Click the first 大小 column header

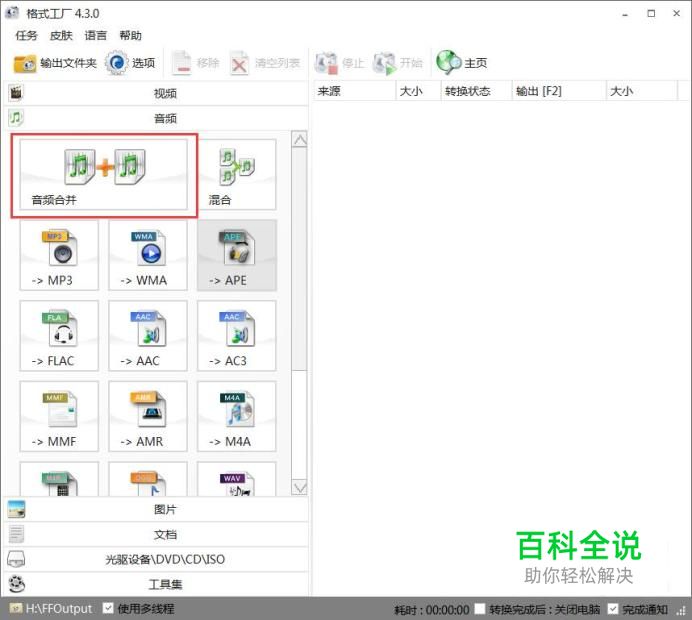point(418,91)
